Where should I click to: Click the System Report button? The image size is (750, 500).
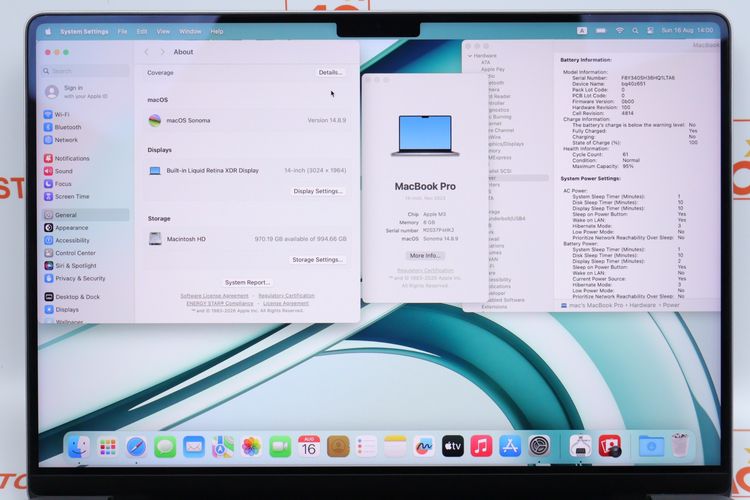pos(247,283)
